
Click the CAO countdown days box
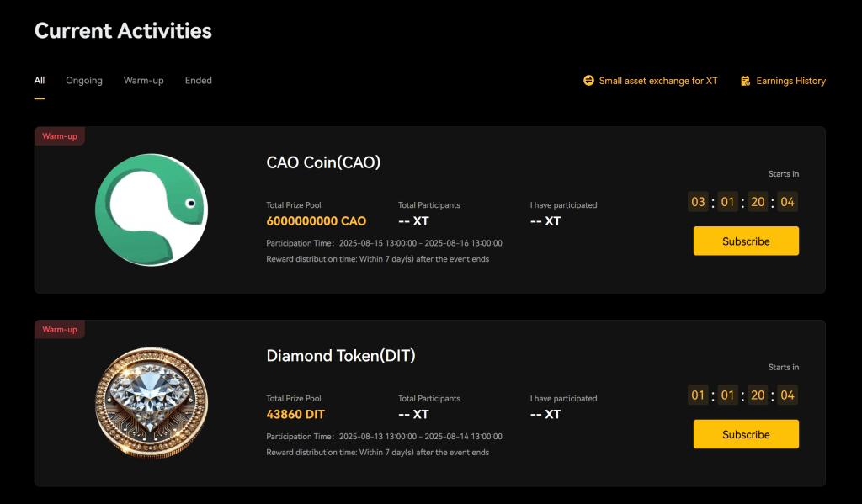(698, 202)
